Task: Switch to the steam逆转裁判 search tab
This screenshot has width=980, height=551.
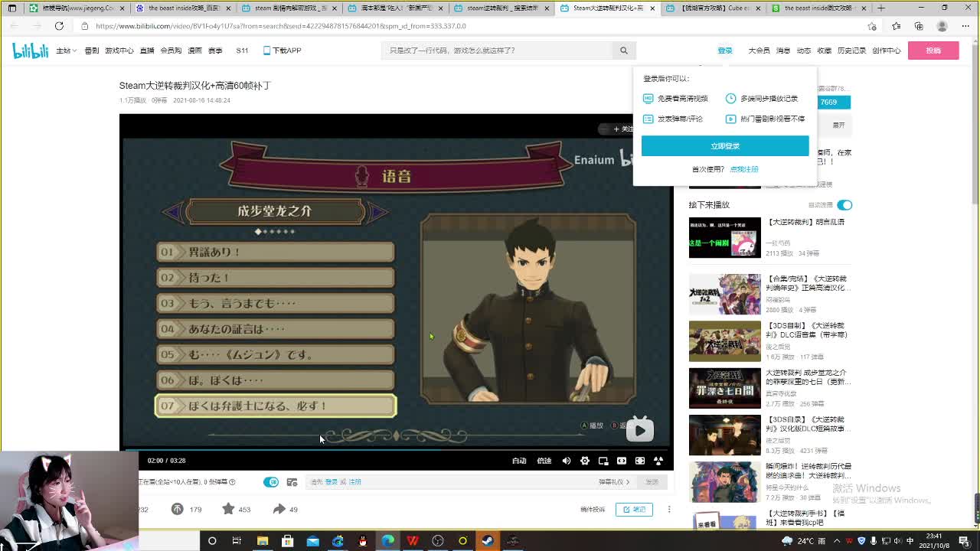Action: 501,8
